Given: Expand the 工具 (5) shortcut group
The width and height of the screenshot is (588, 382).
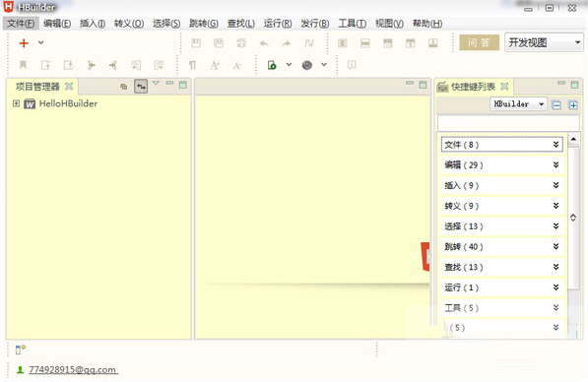Looking at the screenshot, I should [x=501, y=308].
